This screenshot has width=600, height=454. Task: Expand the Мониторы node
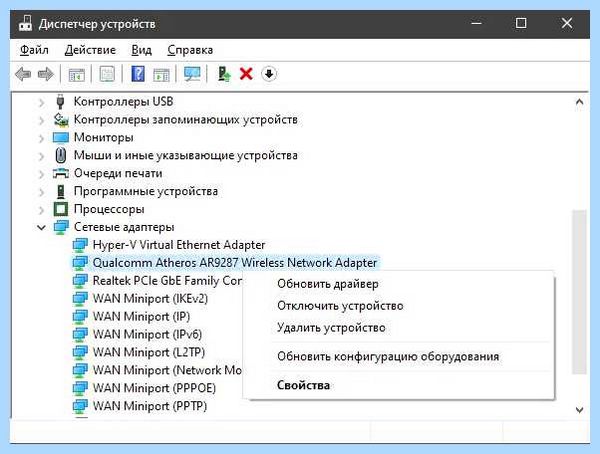[41, 138]
